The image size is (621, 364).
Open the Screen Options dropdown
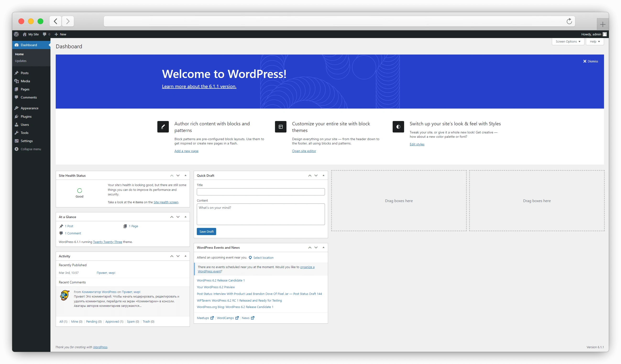(x=568, y=41)
